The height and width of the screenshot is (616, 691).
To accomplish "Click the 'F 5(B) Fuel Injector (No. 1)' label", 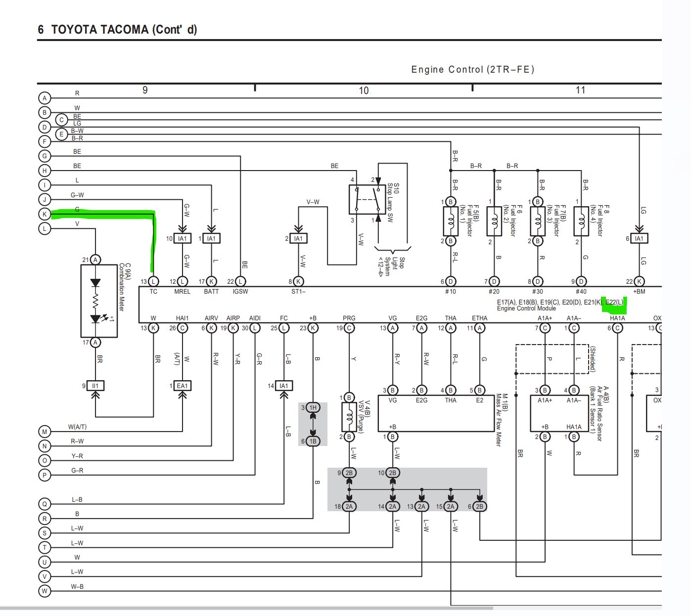I will pos(469,221).
